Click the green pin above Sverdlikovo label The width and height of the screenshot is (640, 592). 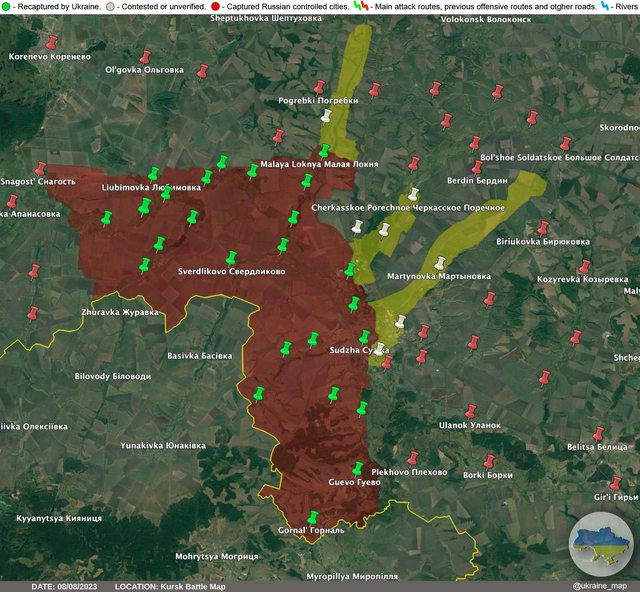[x=232, y=257]
